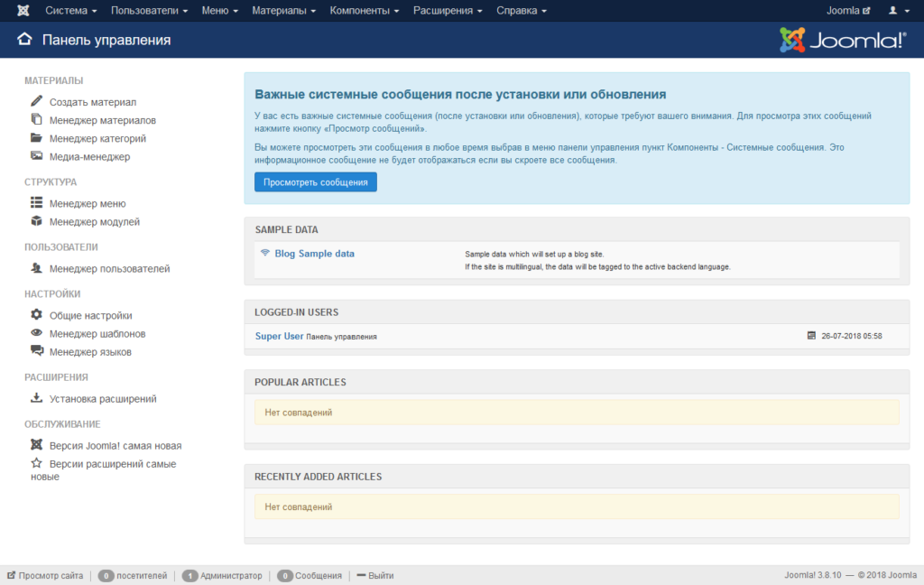Image resolution: width=924 pixels, height=585 pixels.
Task: Open the user account dropdown in top bar
Action: tap(898, 11)
